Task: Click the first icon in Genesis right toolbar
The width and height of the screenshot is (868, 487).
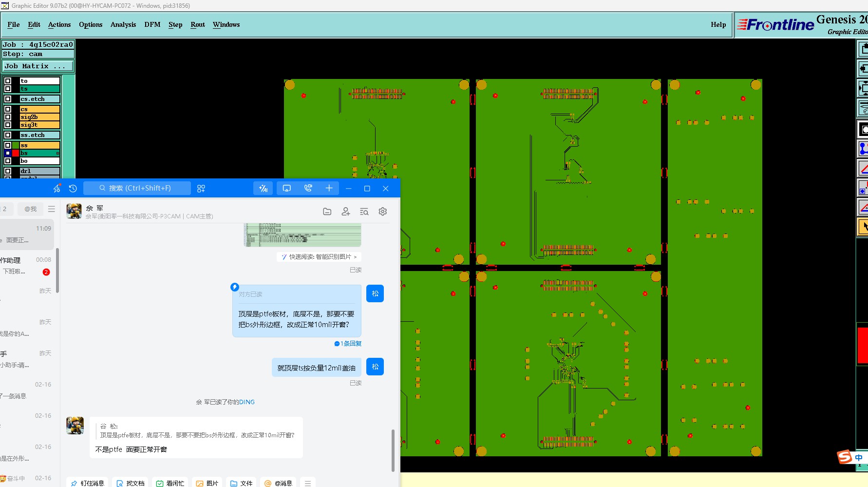Action: coord(863,49)
